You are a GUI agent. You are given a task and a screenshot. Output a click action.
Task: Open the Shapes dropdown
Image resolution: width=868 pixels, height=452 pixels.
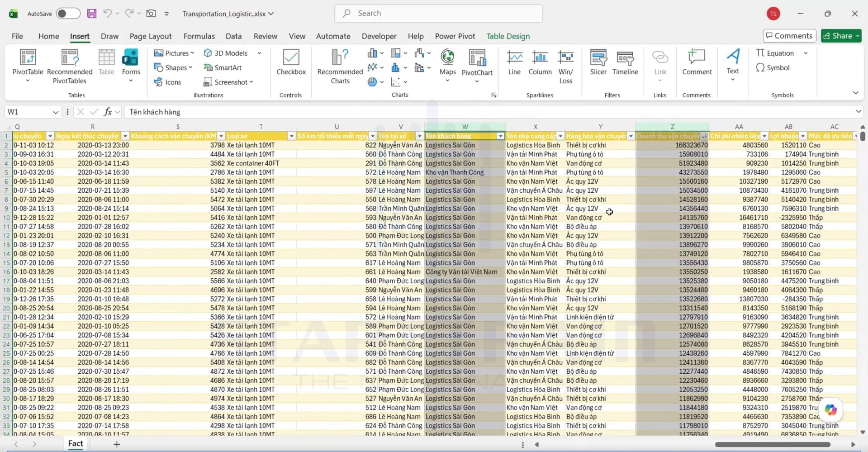[x=173, y=67]
